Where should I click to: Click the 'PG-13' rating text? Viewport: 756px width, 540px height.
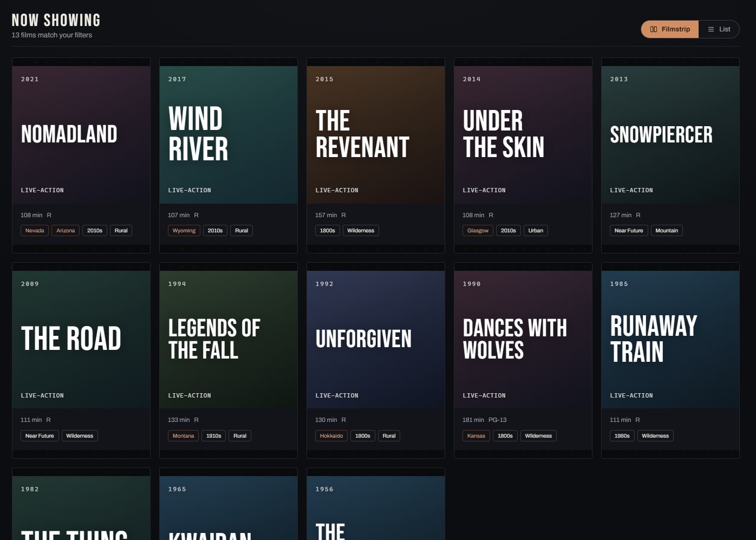pos(498,420)
